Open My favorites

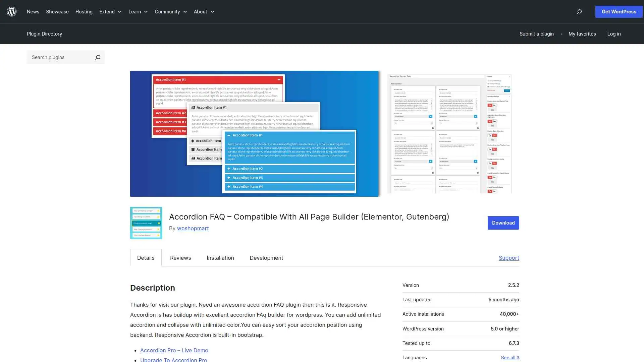pos(582,34)
